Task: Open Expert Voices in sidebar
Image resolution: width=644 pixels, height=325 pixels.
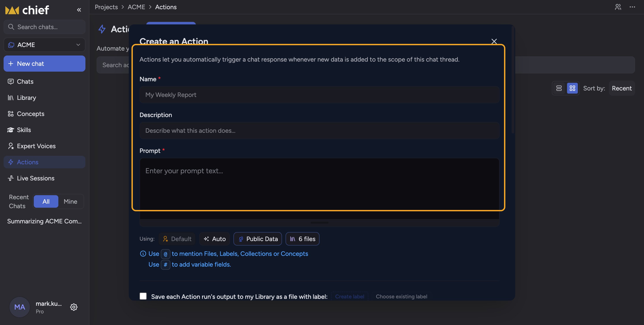Action: click(44, 146)
